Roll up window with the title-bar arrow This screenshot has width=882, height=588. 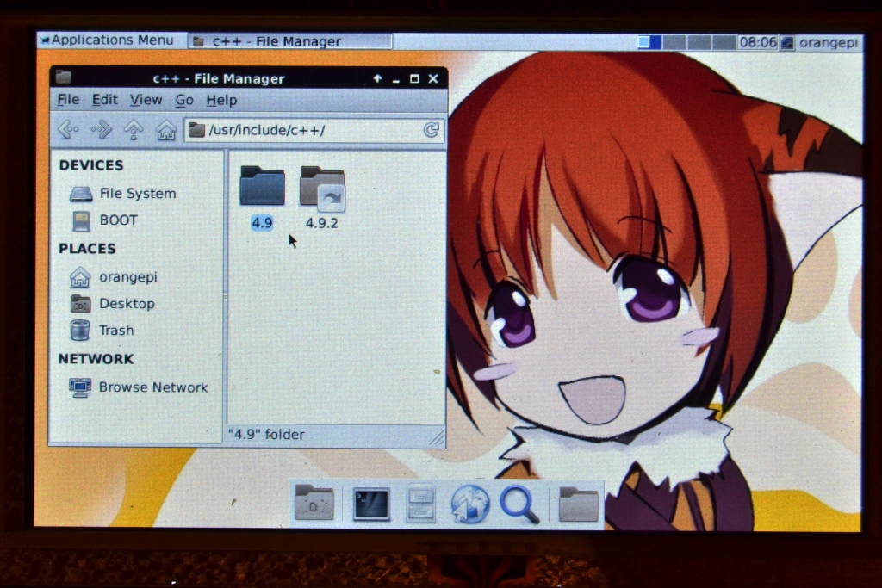click(x=377, y=78)
